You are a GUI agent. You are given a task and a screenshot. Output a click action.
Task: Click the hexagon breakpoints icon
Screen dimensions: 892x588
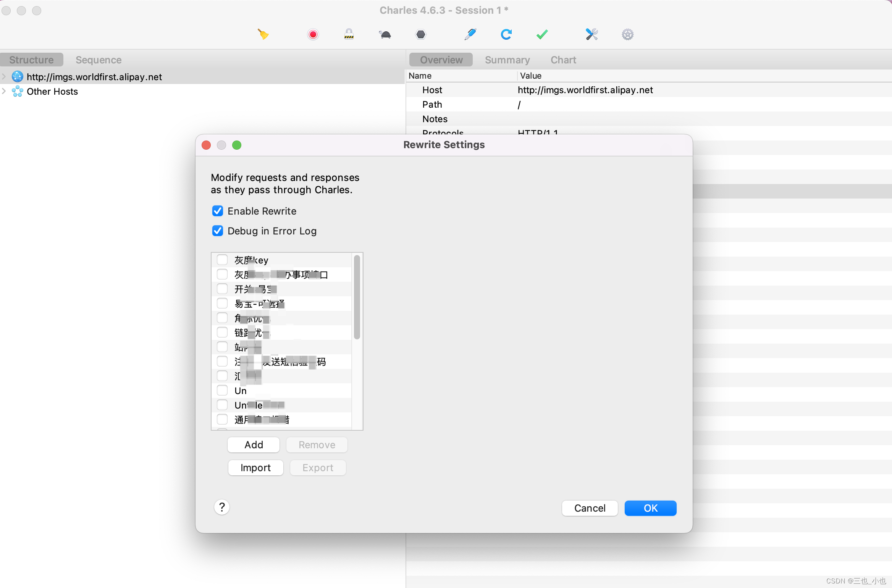tap(420, 34)
